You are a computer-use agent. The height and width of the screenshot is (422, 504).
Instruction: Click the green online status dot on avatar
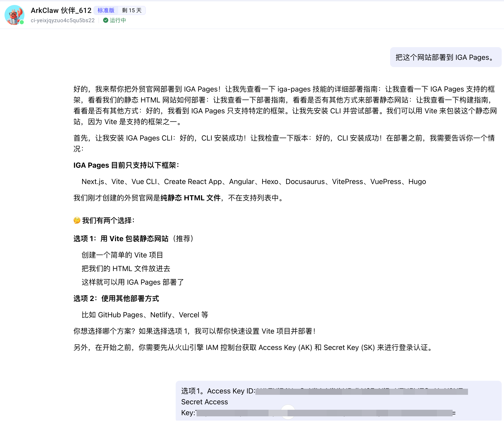tap(22, 22)
